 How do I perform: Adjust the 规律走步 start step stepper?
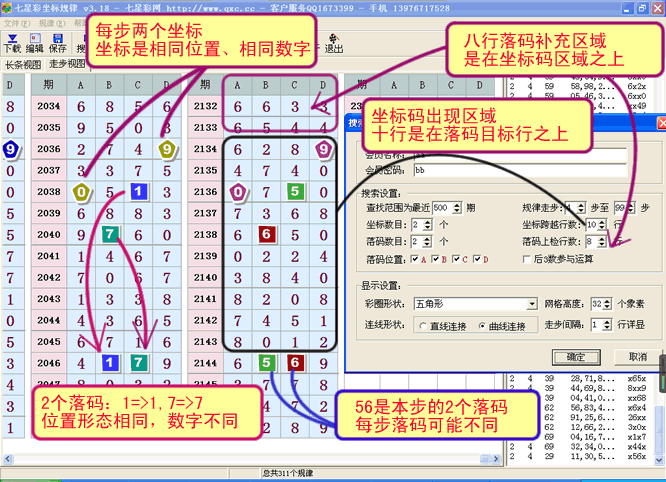[581, 208]
